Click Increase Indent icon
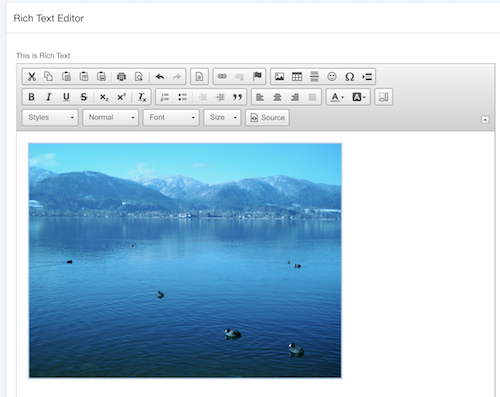The width and height of the screenshot is (500, 397). coord(220,97)
